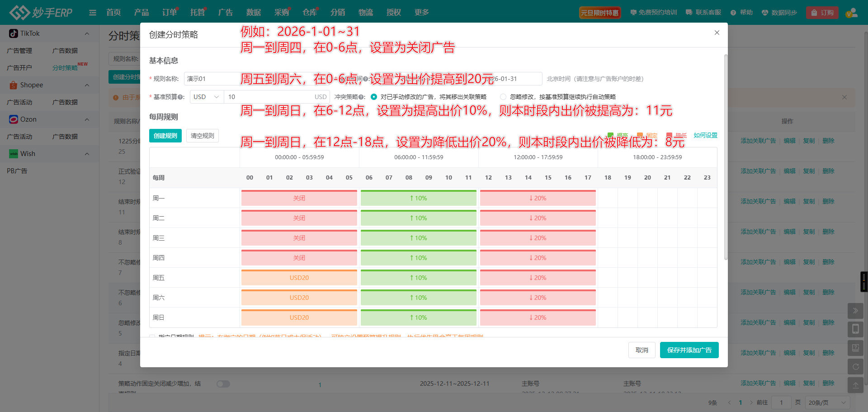Image resolution: width=868 pixels, height=412 pixels.
Task: Open PB广告 in the sidebar
Action: click(17, 171)
